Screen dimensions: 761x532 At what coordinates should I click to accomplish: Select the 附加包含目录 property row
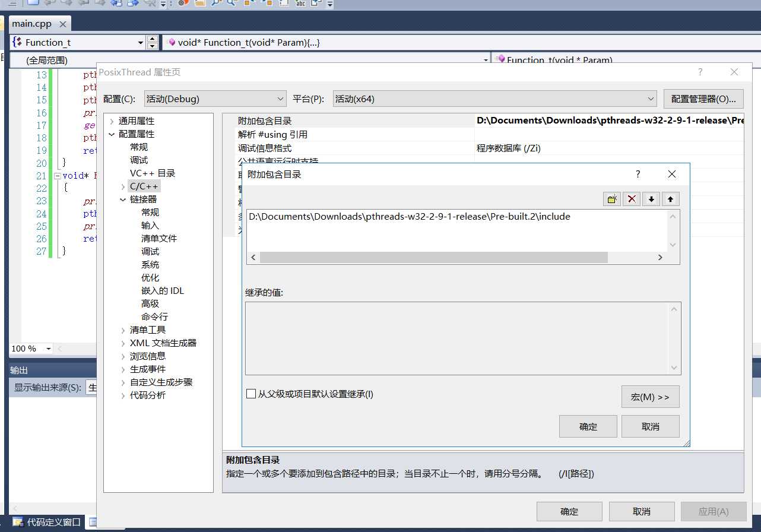click(483, 121)
